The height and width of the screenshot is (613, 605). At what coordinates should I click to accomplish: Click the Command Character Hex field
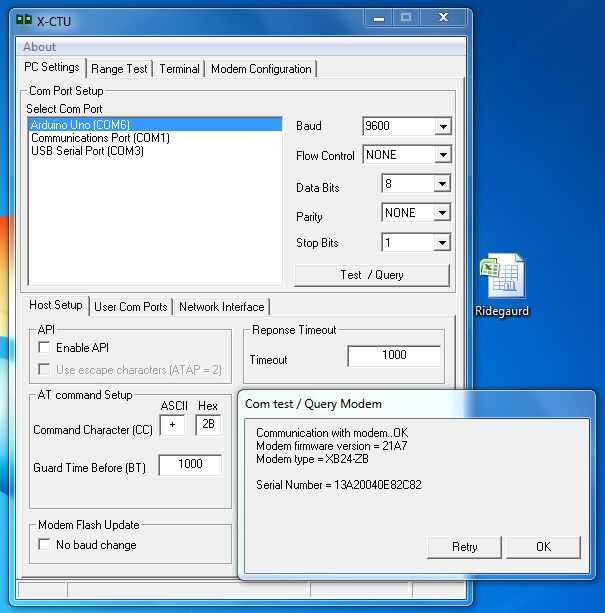coord(208,425)
